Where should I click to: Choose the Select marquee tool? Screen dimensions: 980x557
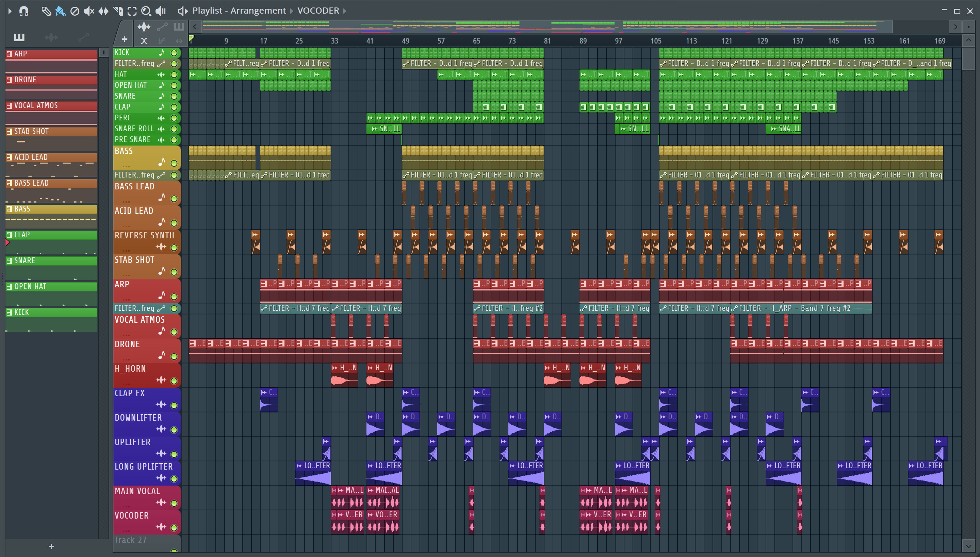pyautogui.click(x=132, y=11)
